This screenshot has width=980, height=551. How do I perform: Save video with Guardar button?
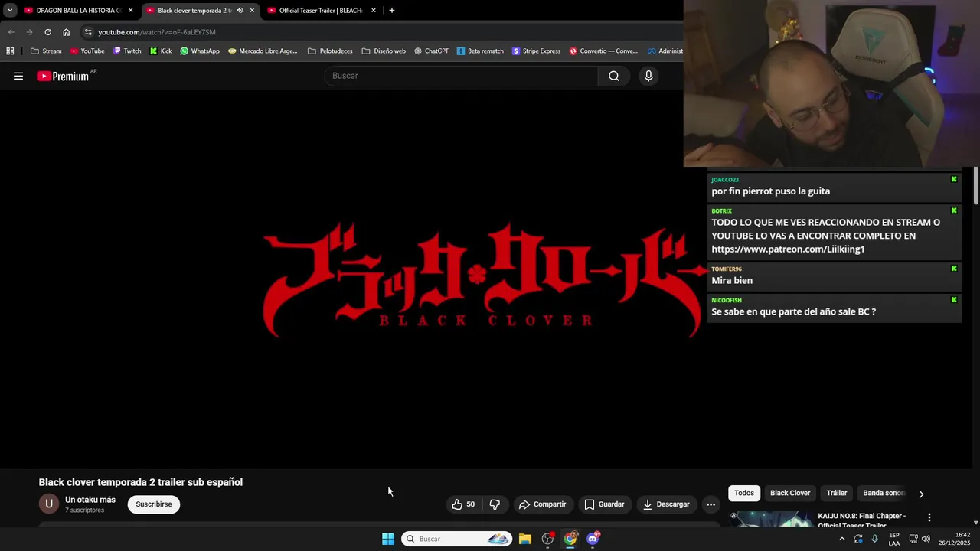point(605,504)
